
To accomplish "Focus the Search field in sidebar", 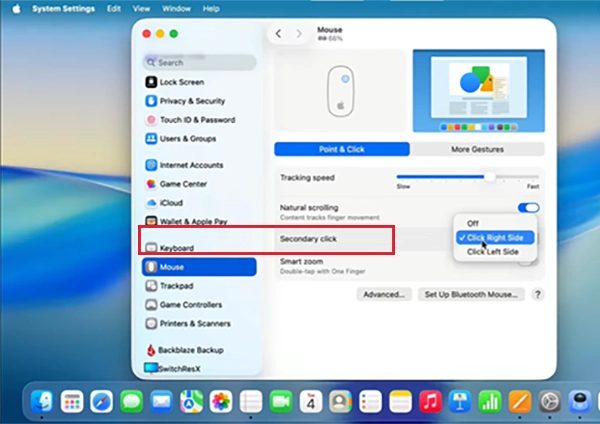I will pyautogui.click(x=199, y=62).
